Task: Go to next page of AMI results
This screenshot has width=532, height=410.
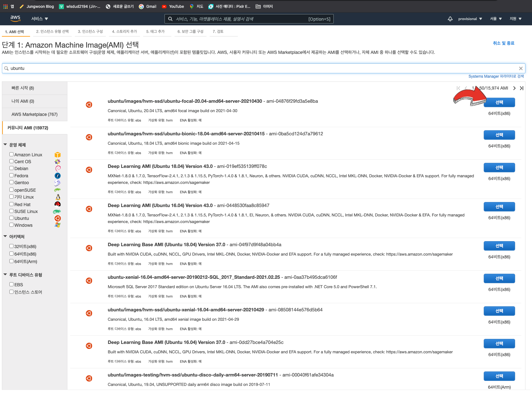Action: [x=514, y=88]
